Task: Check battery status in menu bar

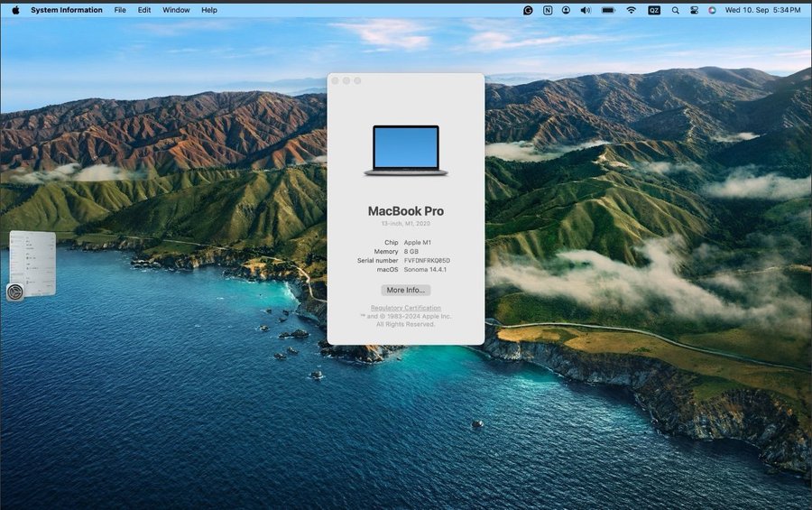Action: [608, 10]
